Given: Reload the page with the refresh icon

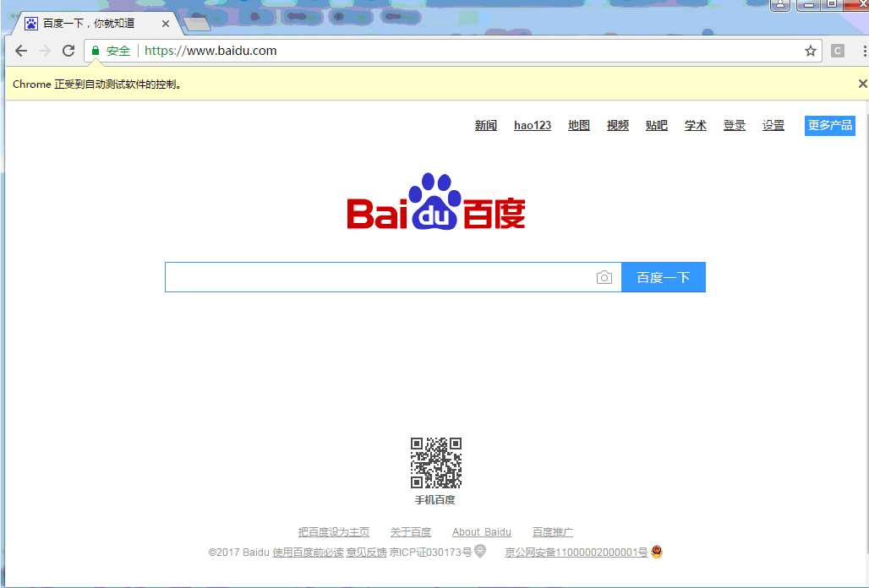Looking at the screenshot, I should click(68, 51).
